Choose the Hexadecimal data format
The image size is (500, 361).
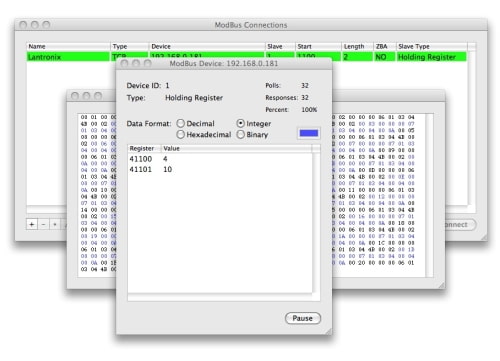click(x=204, y=135)
